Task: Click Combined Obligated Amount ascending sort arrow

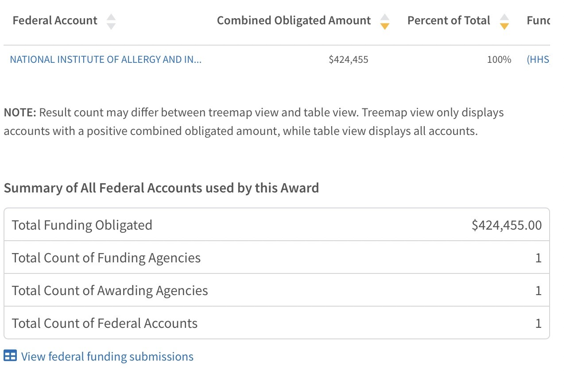Action: [x=385, y=17]
